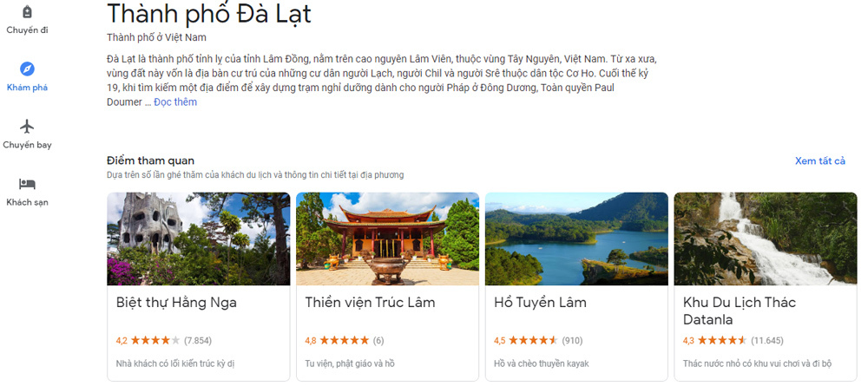Viewport: 868px width, 386px height.
Task: Click the Khách sạn sidebar label
Action: [27, 202]
